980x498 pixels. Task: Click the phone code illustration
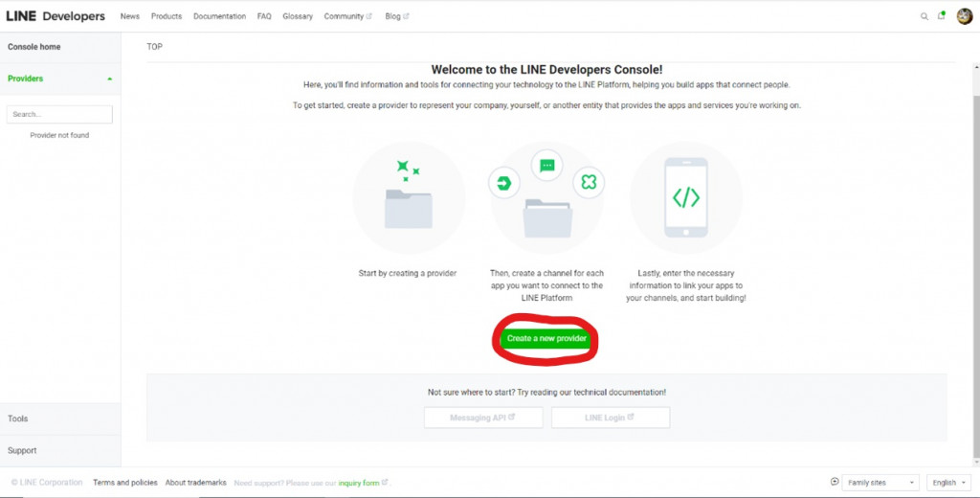point(685,197)
